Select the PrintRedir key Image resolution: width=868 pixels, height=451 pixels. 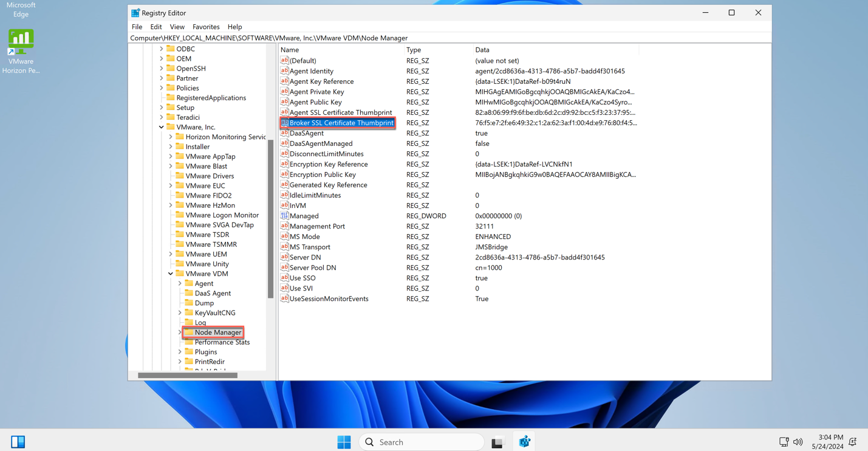(x=210, y=362)
